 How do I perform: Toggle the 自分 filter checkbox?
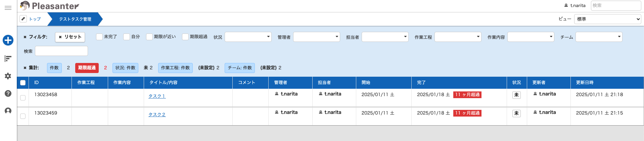coord(127,37)
